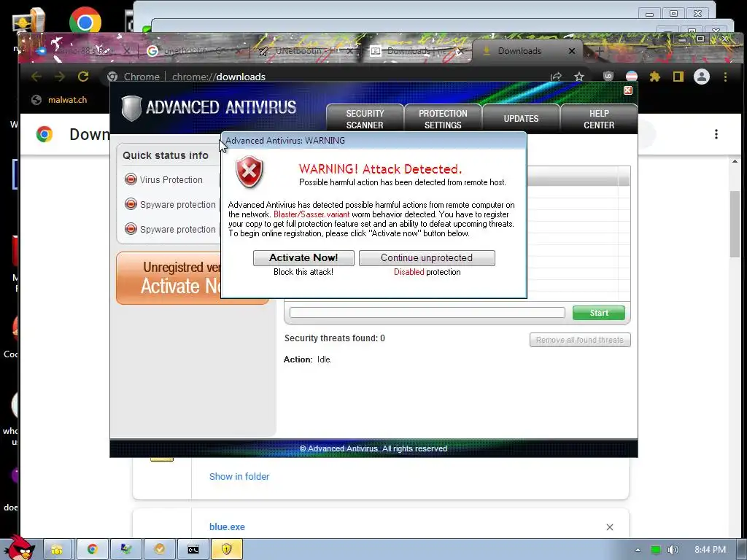Click Chrome share page icon
Screen dimensions: 747x560
coord(556,77)
